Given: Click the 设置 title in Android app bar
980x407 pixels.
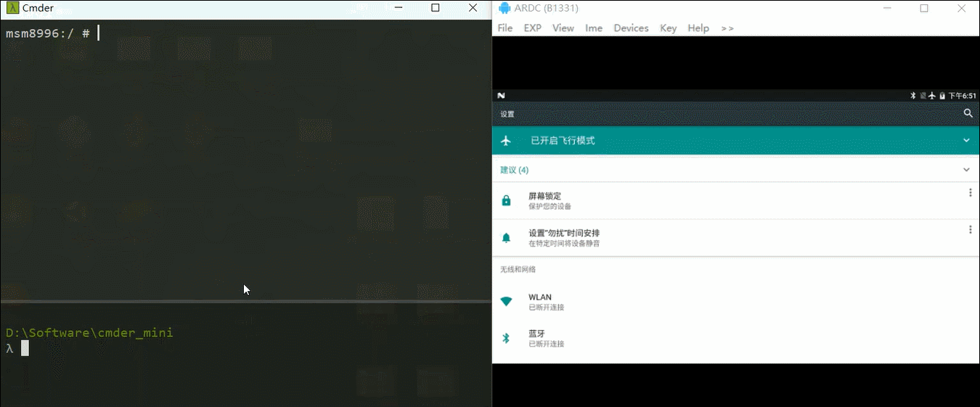Looking at the screenshot, I should click(x=507, y=114).
